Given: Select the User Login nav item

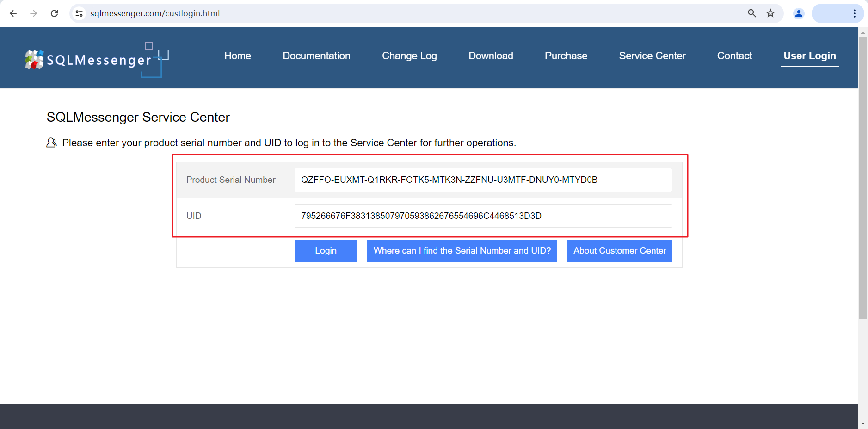Looking at the screenshot, I should click(810, 56).
